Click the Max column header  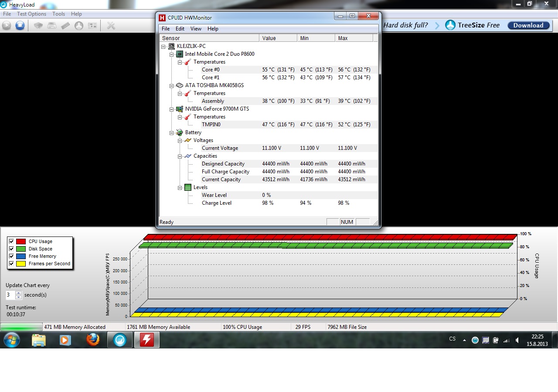(354, 38)
